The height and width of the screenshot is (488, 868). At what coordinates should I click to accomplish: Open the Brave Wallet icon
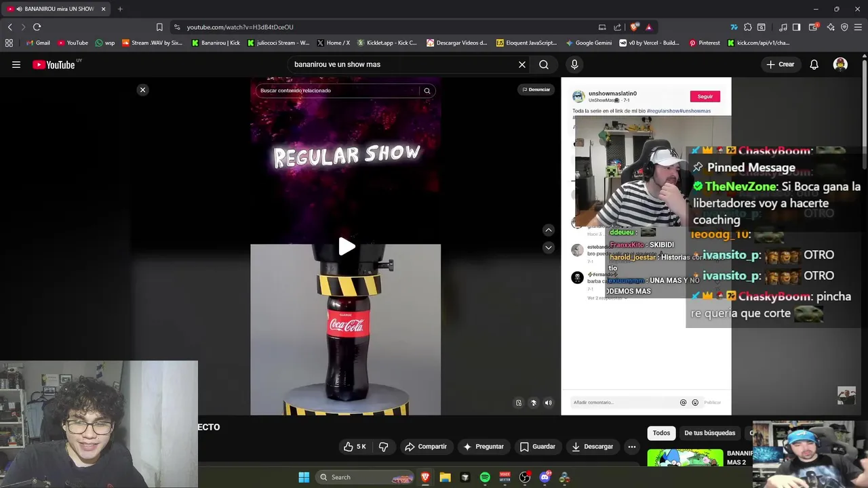pos(812,27)
